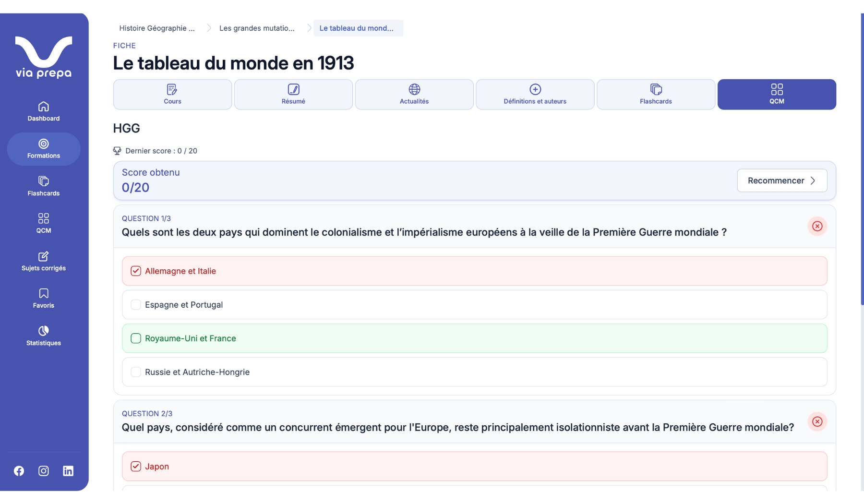This screenshot has height=504, width=864.
Task: Open Favoris bookmark in sidebar
Action: [x=44, y=299]
